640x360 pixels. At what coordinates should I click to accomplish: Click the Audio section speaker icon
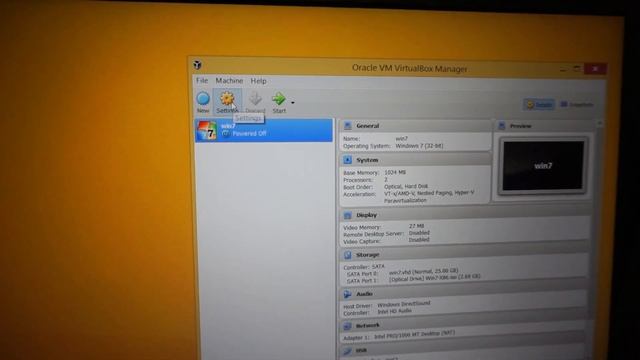(x=347, y=294)
